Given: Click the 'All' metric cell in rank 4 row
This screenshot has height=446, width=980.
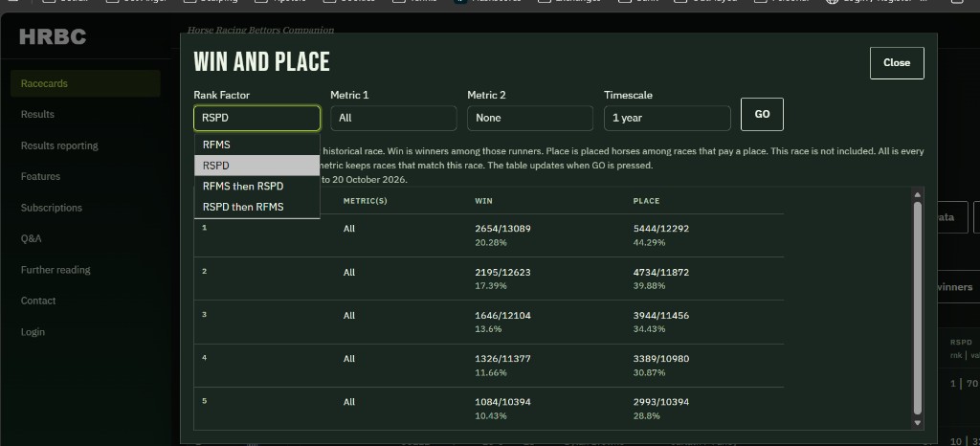Looking at the screenshot, I should pos(348,359).
